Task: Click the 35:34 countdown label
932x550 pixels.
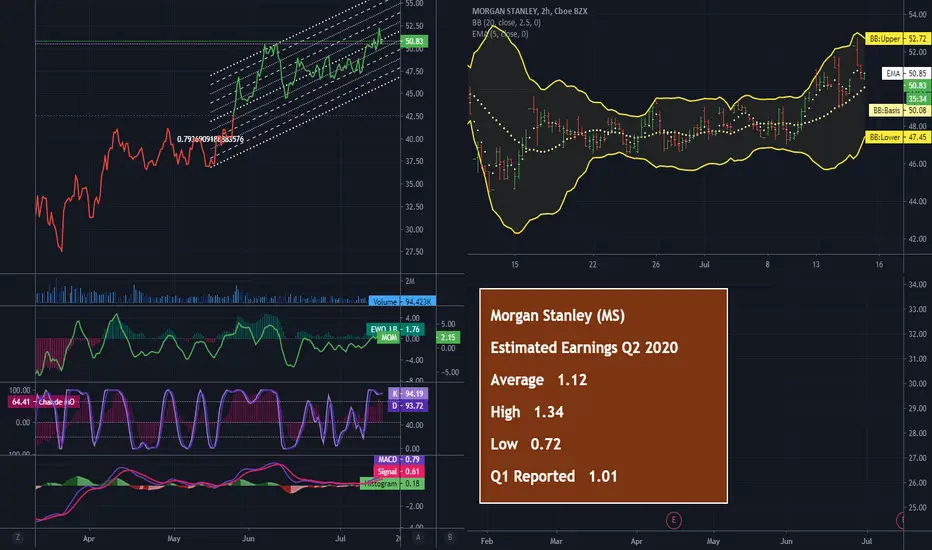Action: coord(917,99)
